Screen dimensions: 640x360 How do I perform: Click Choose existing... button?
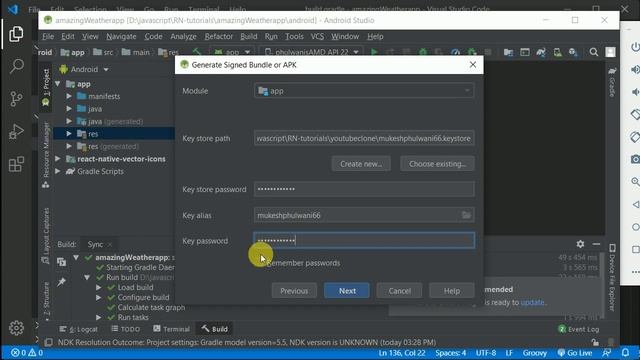click(437, 164)
